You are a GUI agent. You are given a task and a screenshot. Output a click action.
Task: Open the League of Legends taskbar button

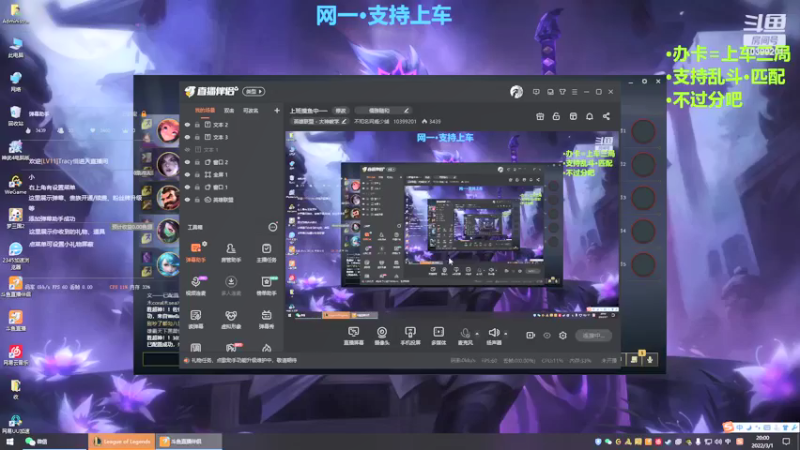point(121,441)
